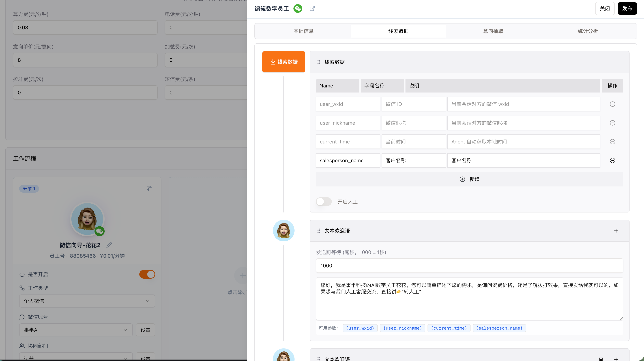Click the 客户名称 说明 field

click(524, 160)
